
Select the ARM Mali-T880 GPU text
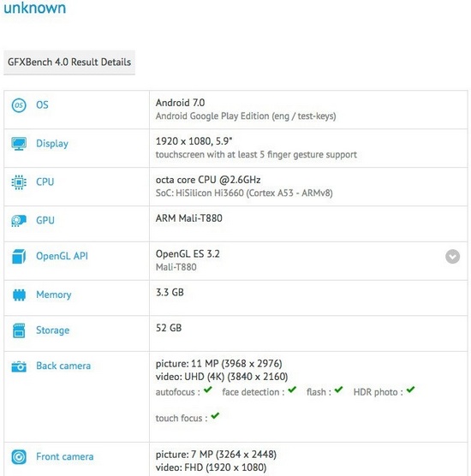[189, 218]
